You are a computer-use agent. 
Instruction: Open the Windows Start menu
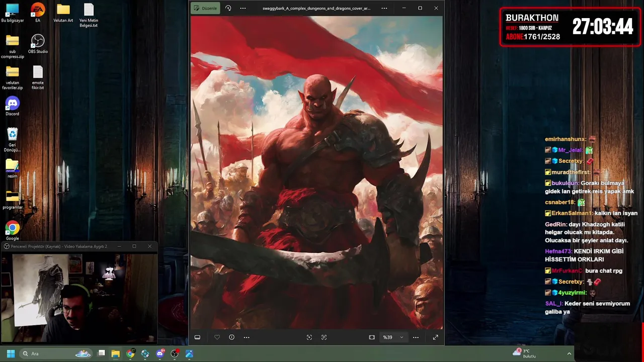click(11, 354)
